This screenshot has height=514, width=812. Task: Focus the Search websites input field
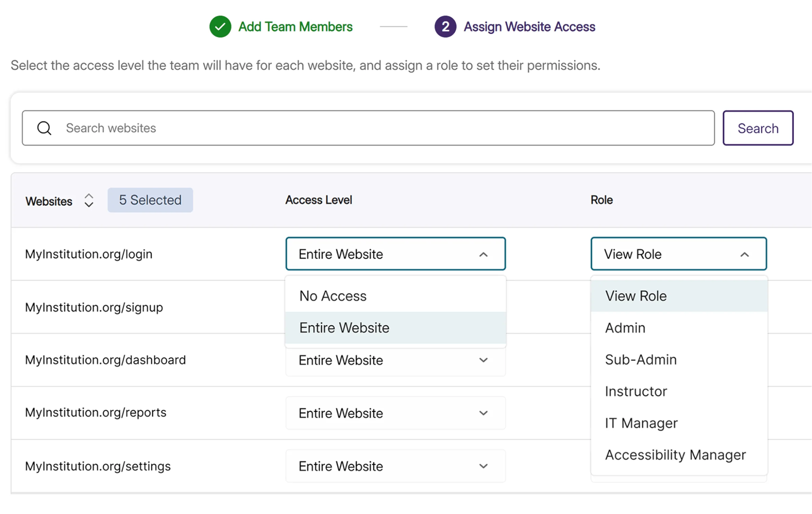[386, 128]
